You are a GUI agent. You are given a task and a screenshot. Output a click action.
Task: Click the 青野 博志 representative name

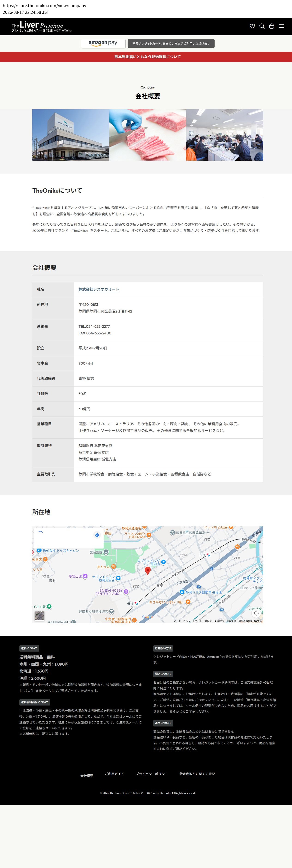click(x=86, y=378)
